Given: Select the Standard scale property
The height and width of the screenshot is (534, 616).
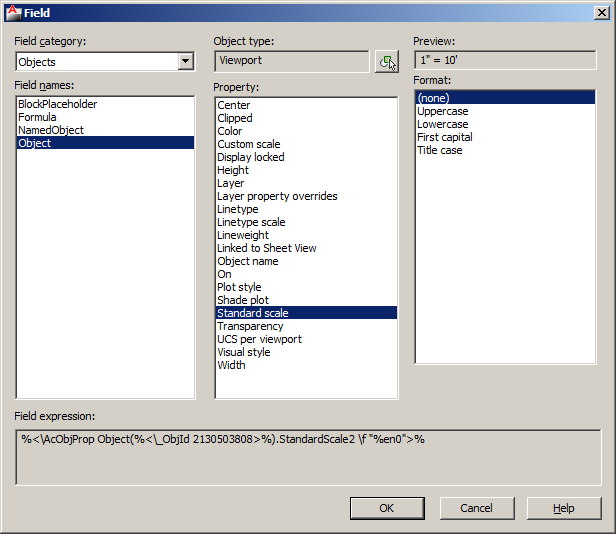Looking at the screenshot, I should 306,313.
